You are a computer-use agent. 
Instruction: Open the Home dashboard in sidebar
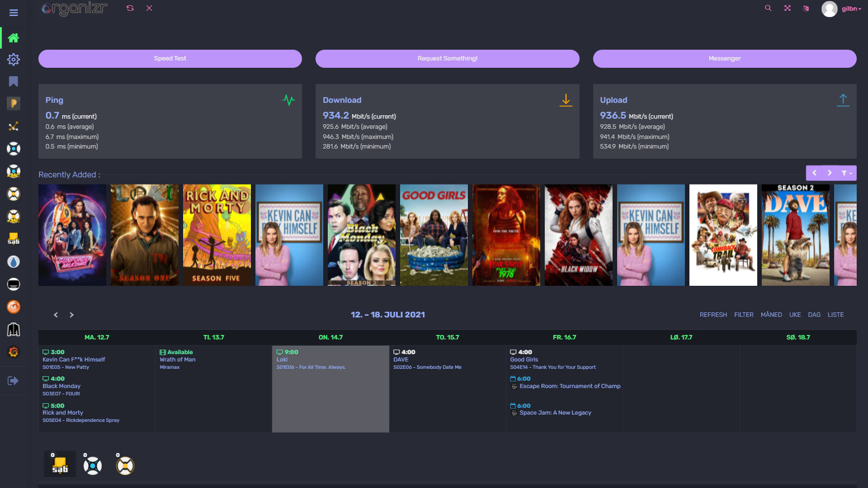coord(14,38)
